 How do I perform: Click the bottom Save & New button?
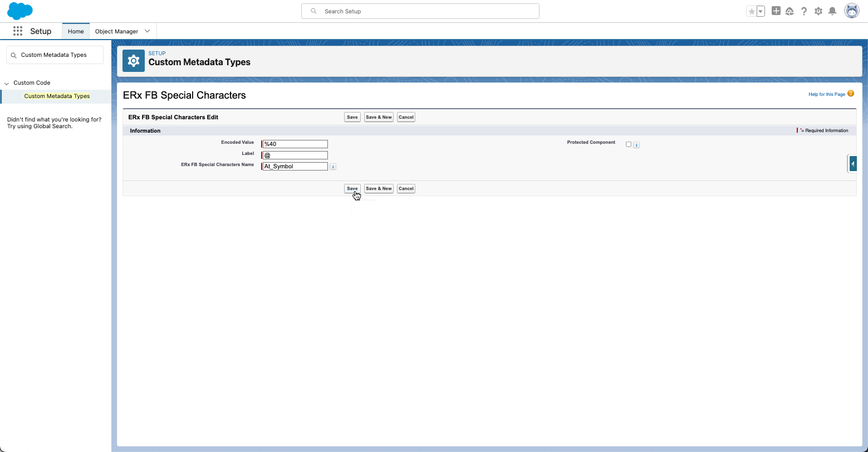click(x=379, y=188)
